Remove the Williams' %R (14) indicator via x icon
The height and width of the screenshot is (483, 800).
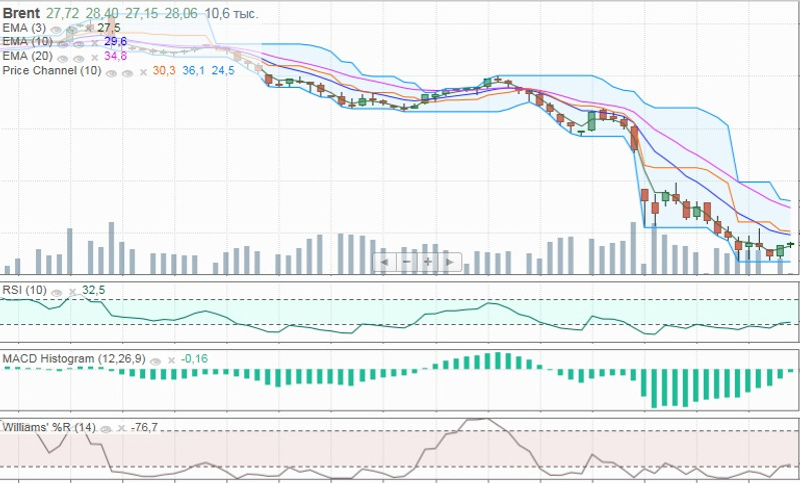[x=121, y=428]
